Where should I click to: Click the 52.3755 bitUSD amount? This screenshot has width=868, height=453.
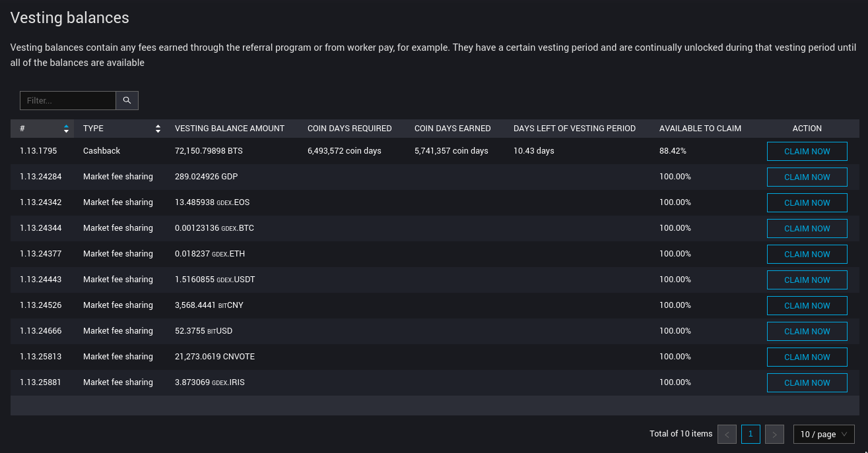203,331
